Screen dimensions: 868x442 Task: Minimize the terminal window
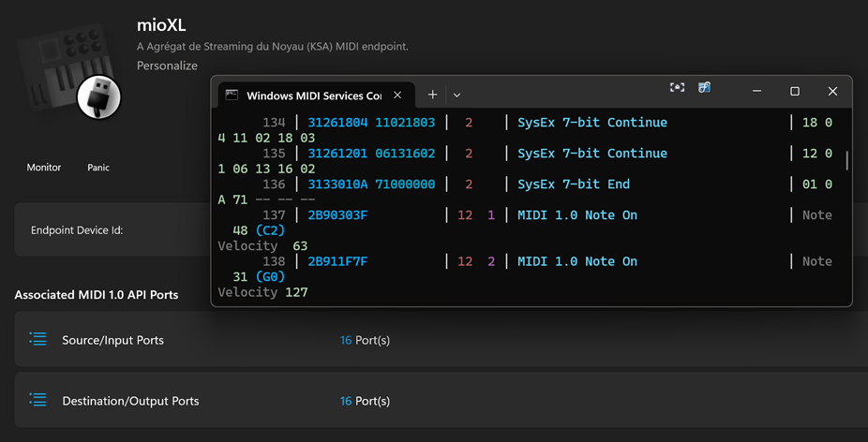click(757, 91)
